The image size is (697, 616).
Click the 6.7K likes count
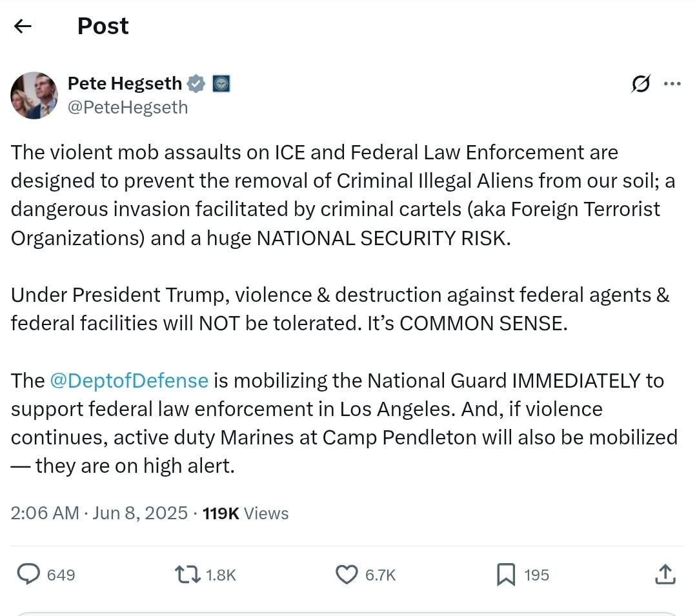[380, 575]
